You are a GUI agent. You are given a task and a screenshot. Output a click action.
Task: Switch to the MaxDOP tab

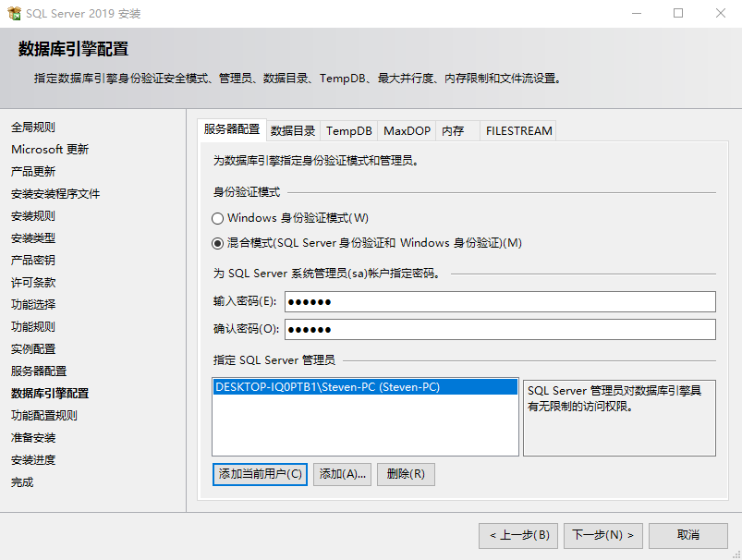pyautogui.click(x=407, y=131)
